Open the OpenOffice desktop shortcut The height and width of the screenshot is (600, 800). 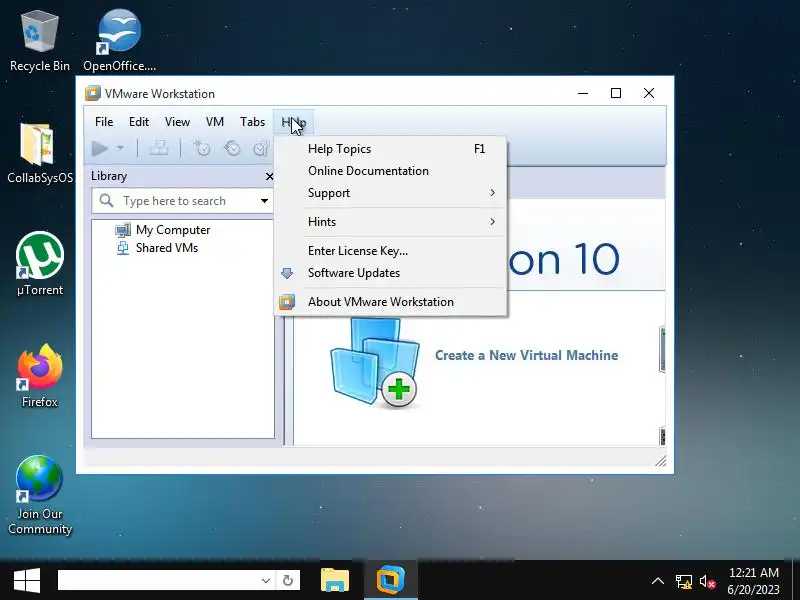pos(119,32)
